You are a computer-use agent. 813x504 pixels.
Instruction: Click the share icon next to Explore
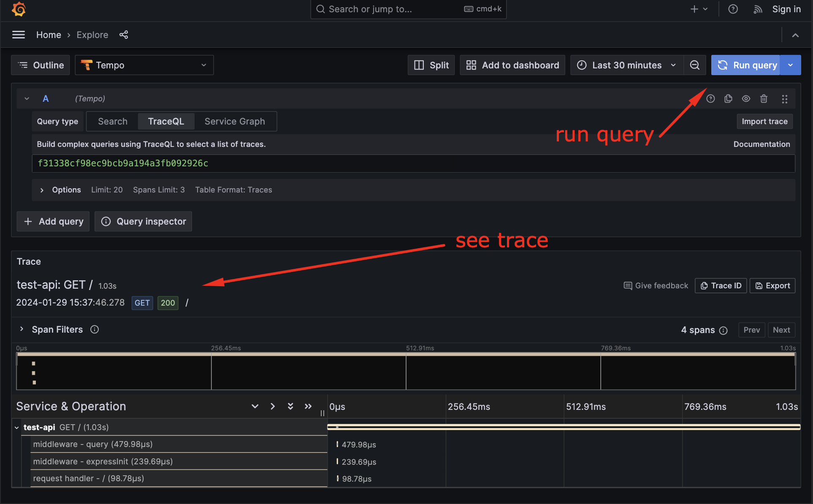[123, 35]
